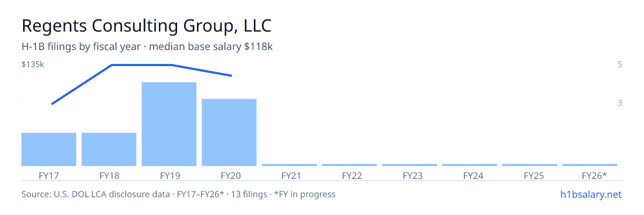This screenshot has height=215, width=644.
Task: Click the FY26* thin bar
Action: coord(590,165)
